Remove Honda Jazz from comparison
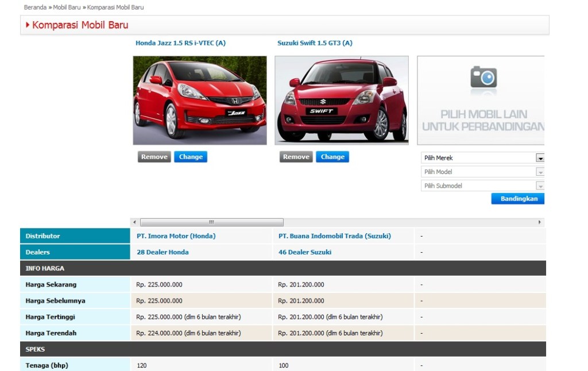 click(154, 157)
